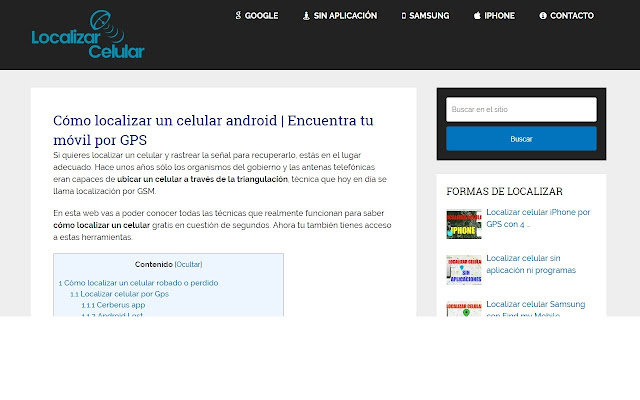The width and height of the screenshot is (640, 400).
Task: Jump to 'Localizar celular por Gps' section
Action: [x=120, y=294]
